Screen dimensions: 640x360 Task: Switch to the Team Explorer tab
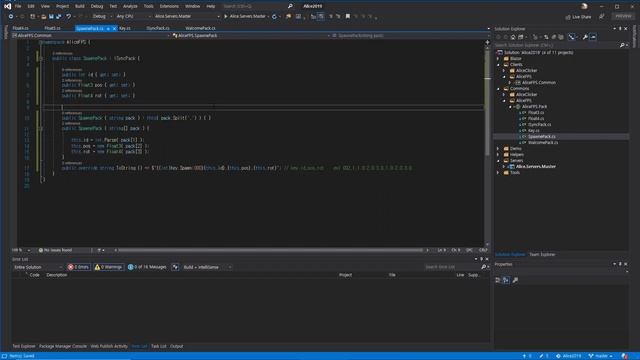click(542, 254)
